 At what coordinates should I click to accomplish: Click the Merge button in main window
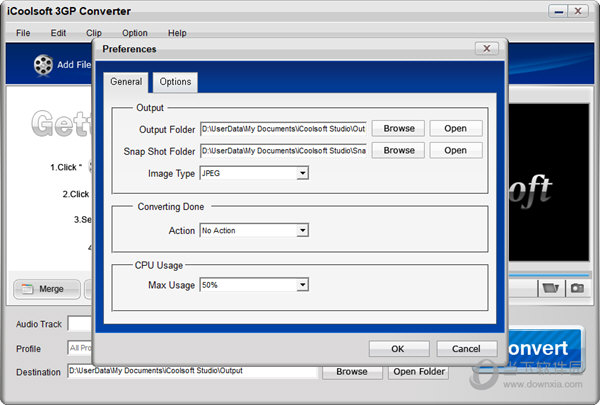point(47,289)
